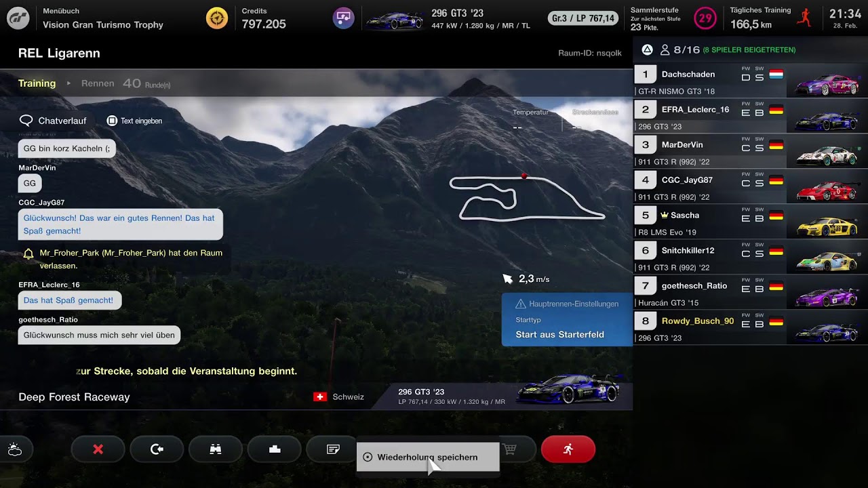Open the chat bubble Chatverlauf icon
Viewport: 868px width, 488px height.
(26, 121)
